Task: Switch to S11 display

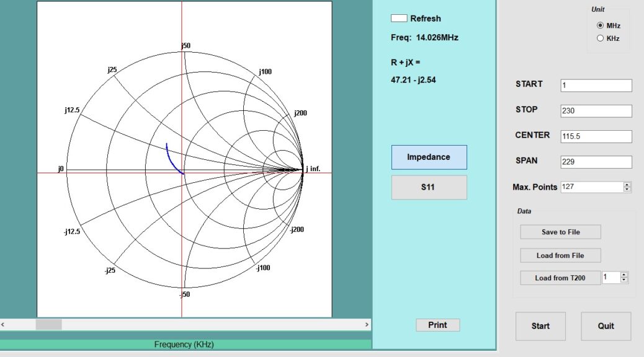Action: click(x=429, y=187)
